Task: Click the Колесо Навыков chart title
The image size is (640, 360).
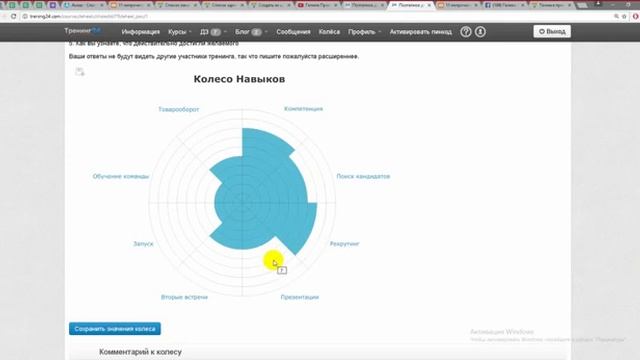Action: click(239, 79)
